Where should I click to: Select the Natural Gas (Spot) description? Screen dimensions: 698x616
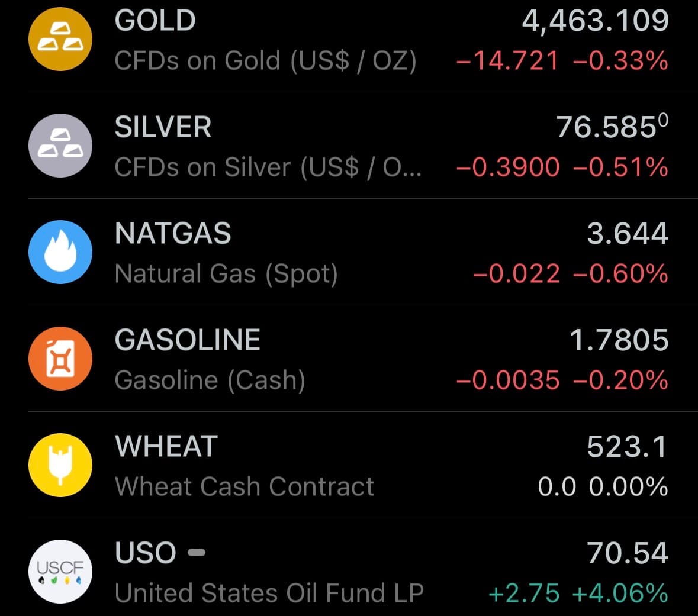coord(226,274)
